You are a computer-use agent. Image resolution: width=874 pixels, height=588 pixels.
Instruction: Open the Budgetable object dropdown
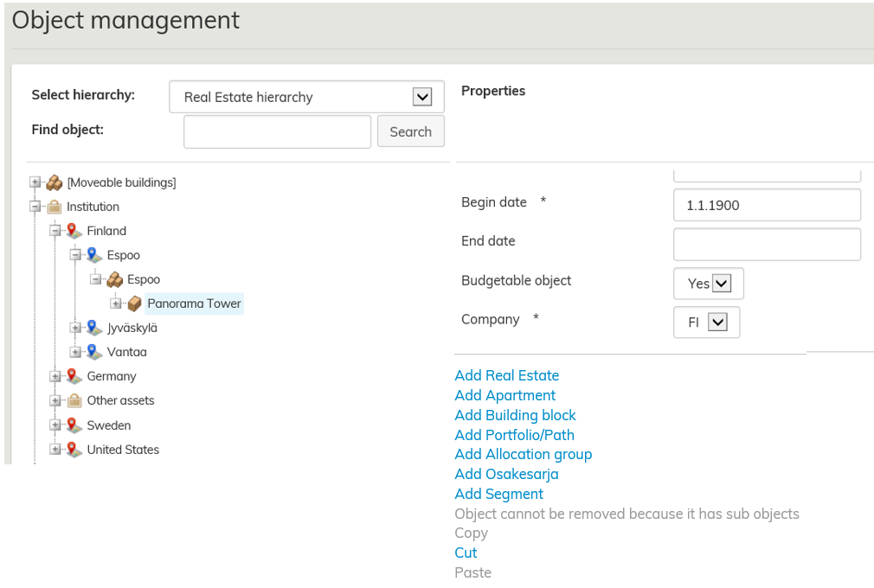tap(721, 283)
